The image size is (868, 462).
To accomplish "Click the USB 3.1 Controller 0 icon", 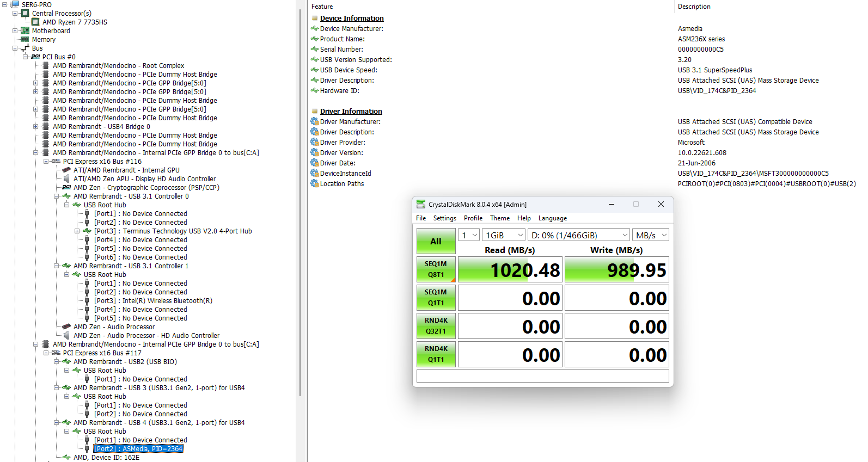I will [66, 196].
